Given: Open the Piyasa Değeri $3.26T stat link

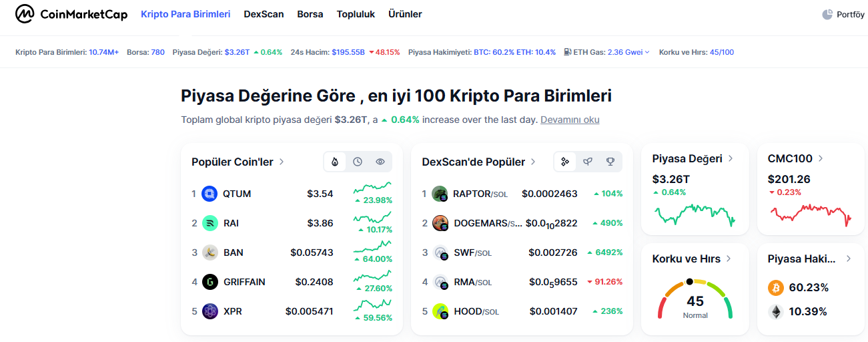Looking at the screenshot, I should (237, 52).
